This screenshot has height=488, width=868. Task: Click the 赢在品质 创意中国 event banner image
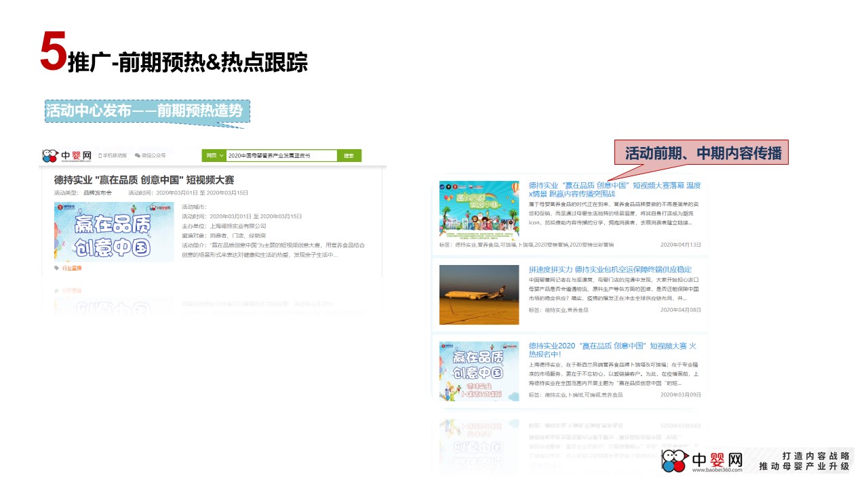point(114,232)
